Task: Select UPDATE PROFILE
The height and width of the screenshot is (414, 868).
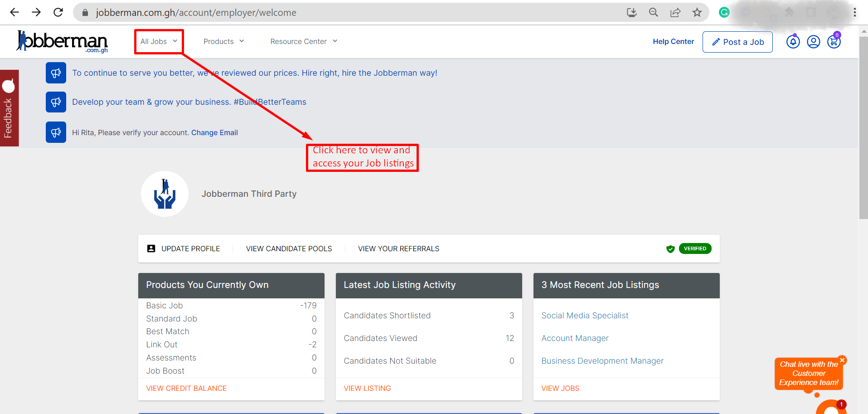Action: click(x=190, y=248)
